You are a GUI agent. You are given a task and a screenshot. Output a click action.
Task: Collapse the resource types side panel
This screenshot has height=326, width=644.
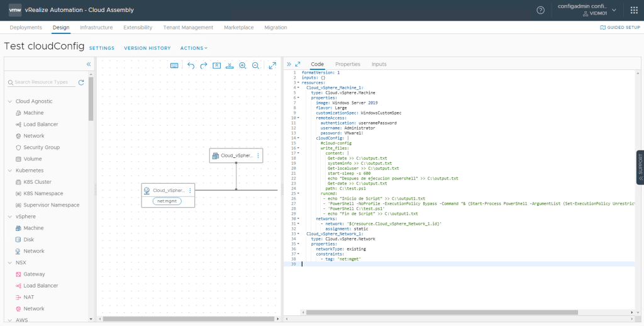(89, 64)
